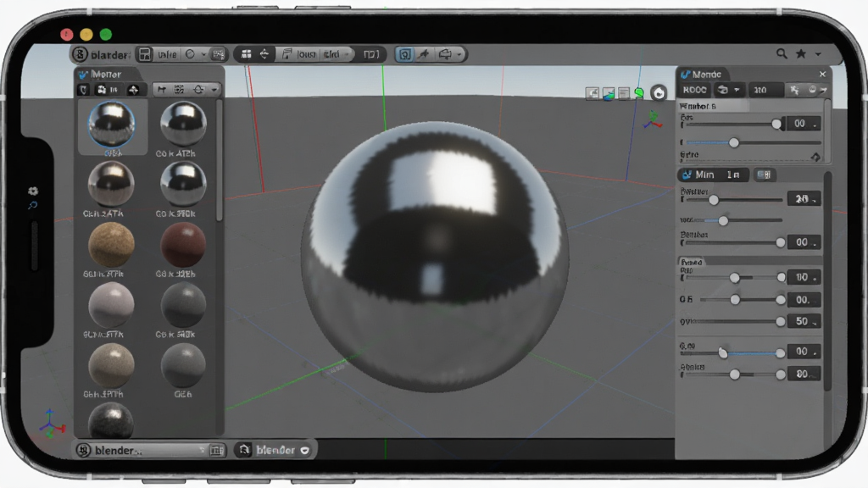The width and height of the screenshot is (868, 488).
Task: Click the Min 1n button
Action: (x=713, y=175)
